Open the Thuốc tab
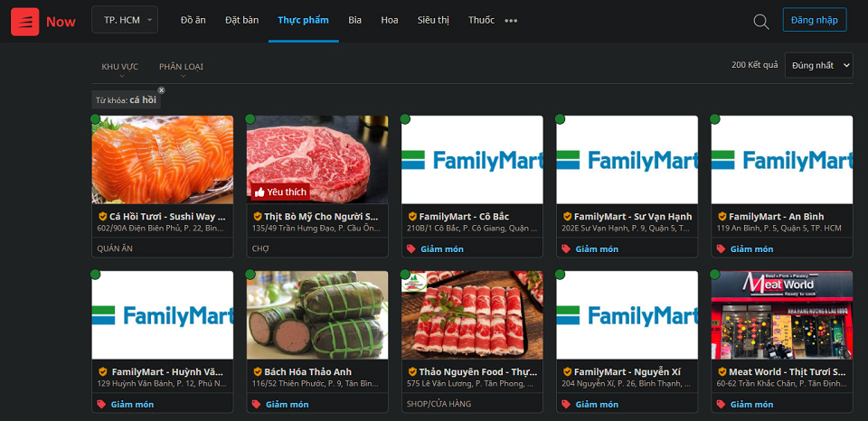The image size is (868, 421). click(481, 21)
